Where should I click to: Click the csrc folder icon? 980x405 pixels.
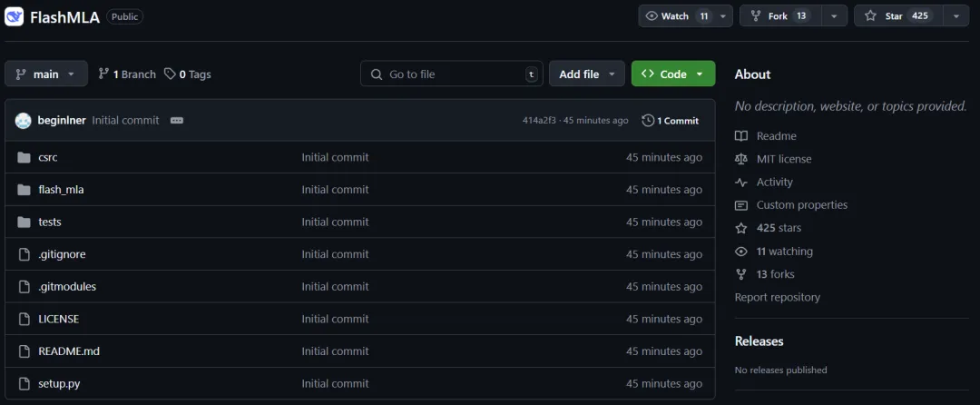[24, 157]
